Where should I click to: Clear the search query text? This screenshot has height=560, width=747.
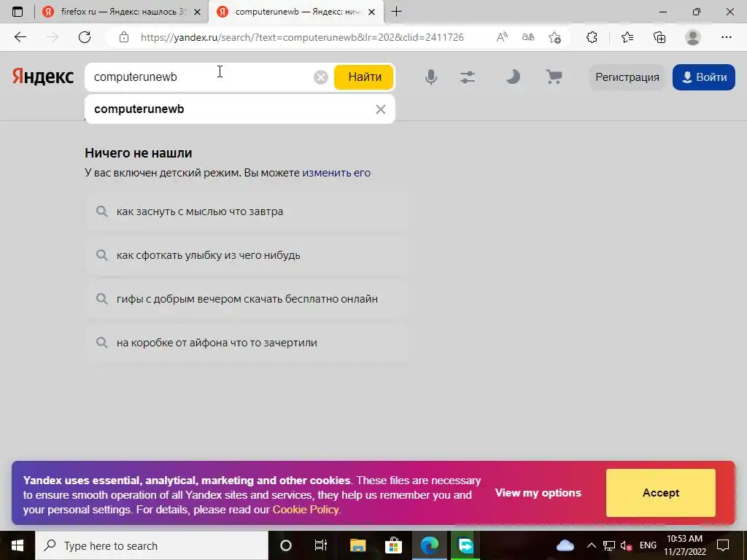point(321,77)
